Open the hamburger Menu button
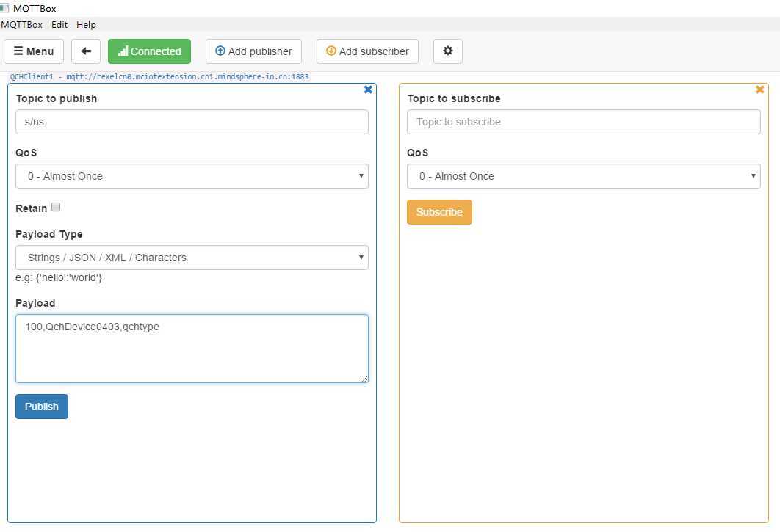The height and width of the screenshot is (532, 780). [x=34, y=51]
